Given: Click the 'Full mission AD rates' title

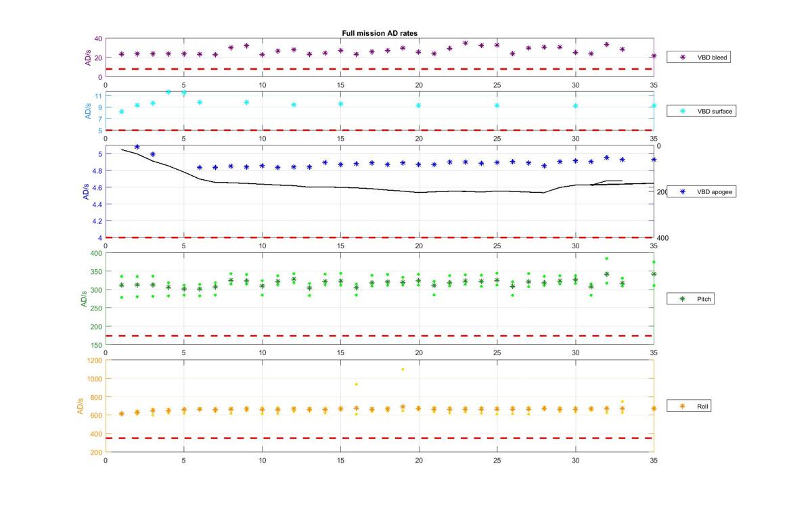Looking at the screenshot, I should 380,33.
